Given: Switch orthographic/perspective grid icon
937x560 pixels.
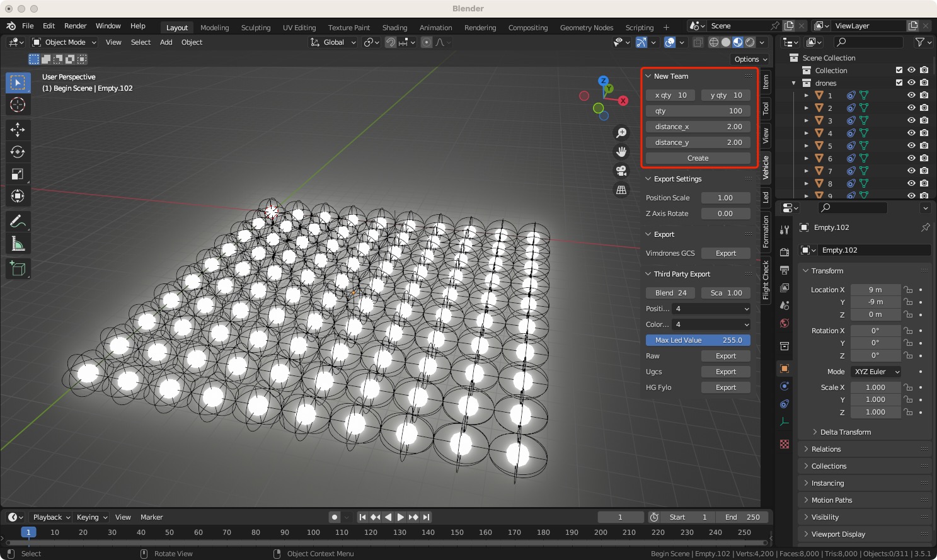Looking at the screenshot, I should 621,190.
